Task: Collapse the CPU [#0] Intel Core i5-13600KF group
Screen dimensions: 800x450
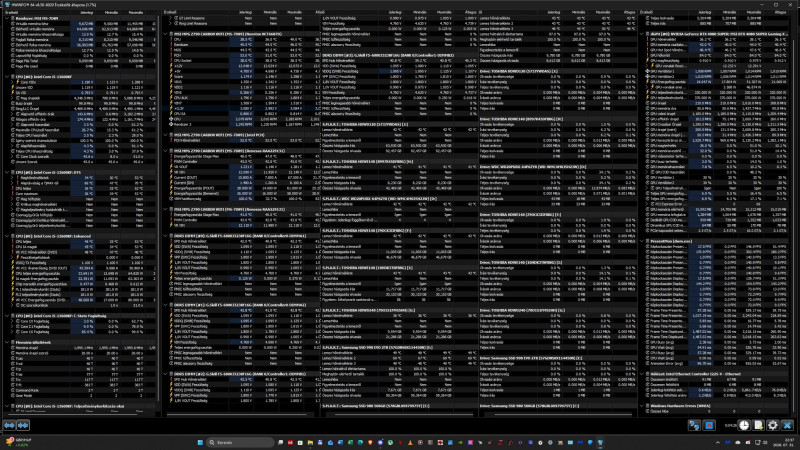Action: 7,77
